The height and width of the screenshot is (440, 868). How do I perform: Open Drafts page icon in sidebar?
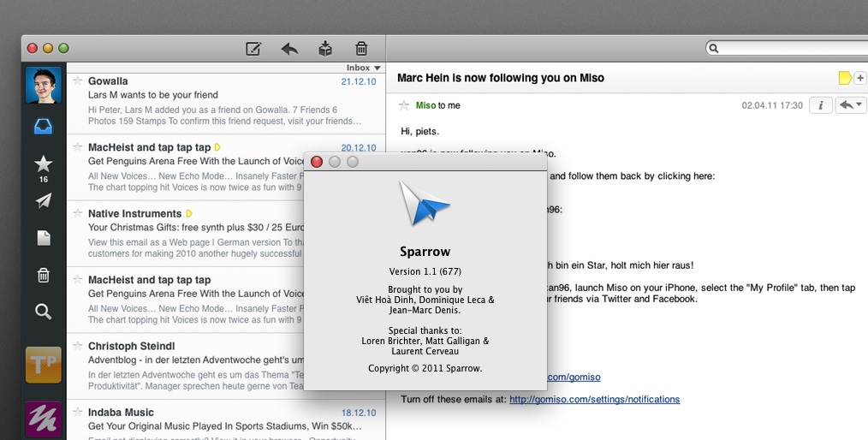pos(43,238)
